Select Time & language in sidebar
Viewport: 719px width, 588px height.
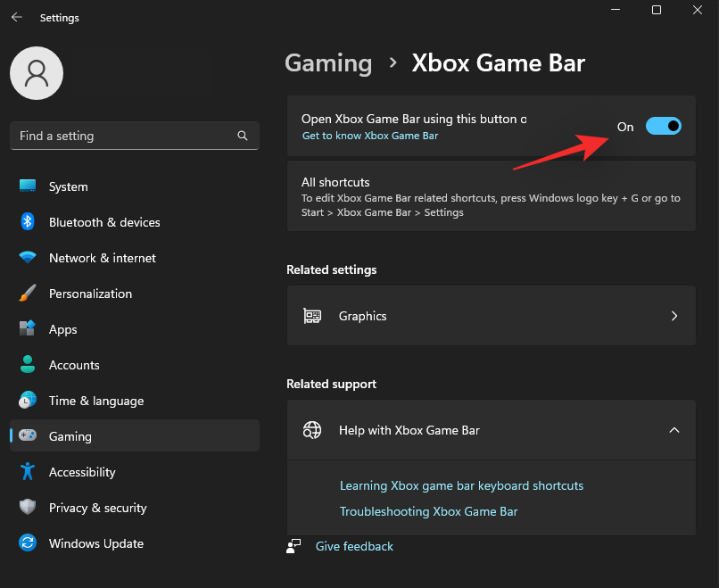point(95,401)
